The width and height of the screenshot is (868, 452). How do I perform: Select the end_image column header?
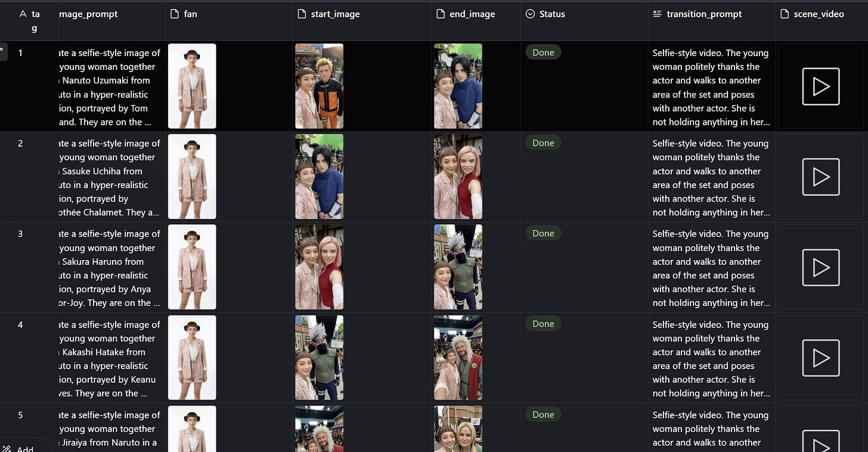tap(476, 21)
